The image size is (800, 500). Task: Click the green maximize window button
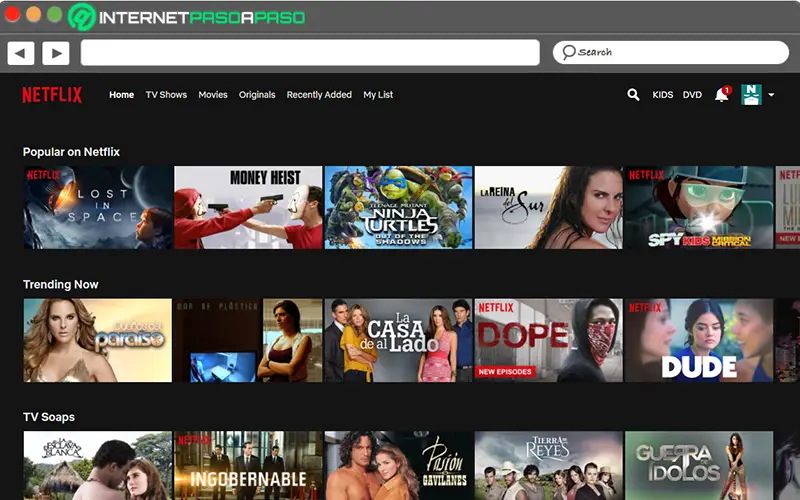click(x=55, y=14)
